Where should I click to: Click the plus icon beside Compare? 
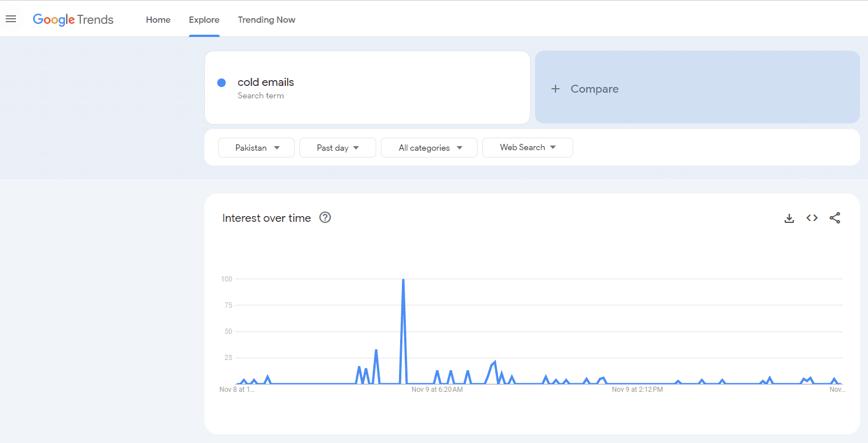(556, 89)
